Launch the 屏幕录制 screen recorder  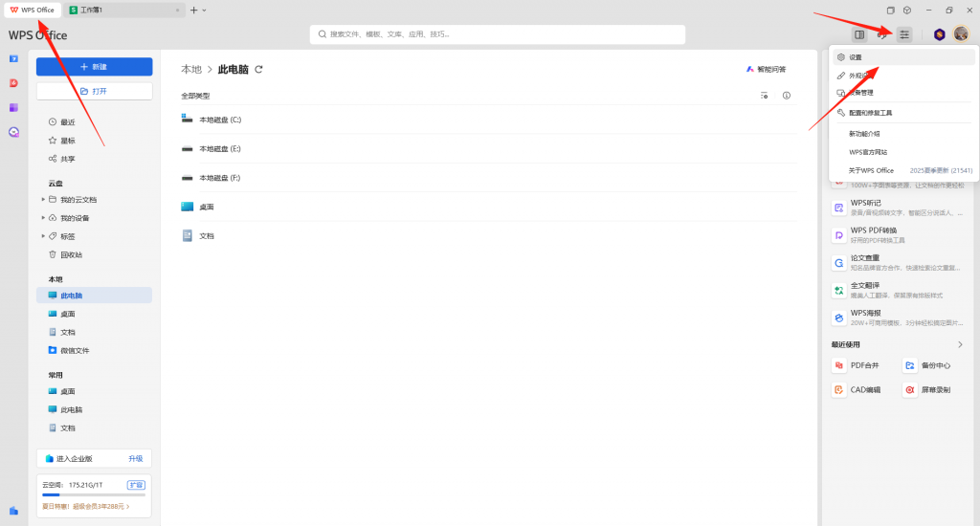click(928, 390)
